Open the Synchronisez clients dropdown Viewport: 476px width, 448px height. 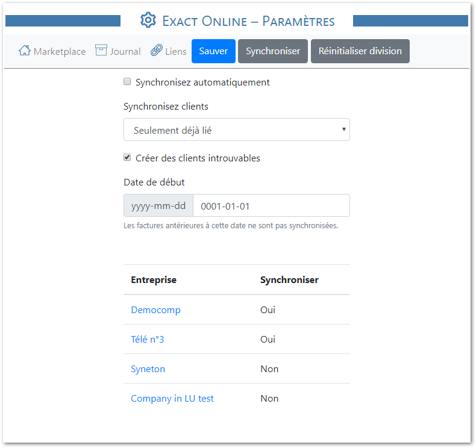(237, 129)
